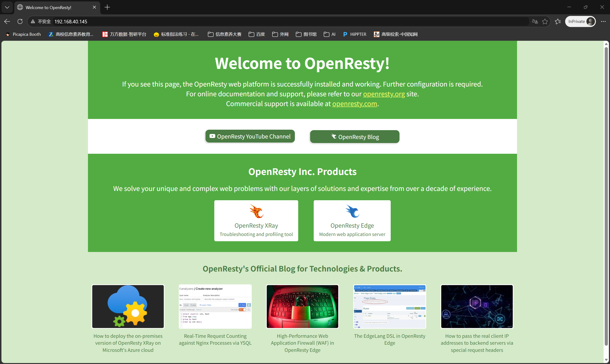Screen dimensions: 610x364
Task: Click 'Troubleshooting and profiling tool' text
Action: (256, 234)
